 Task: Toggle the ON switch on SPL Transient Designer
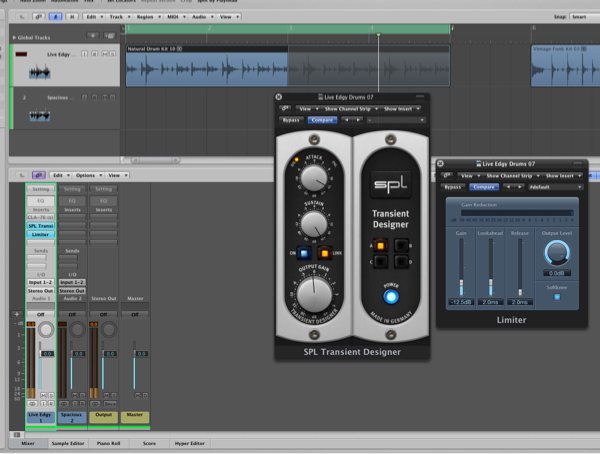click(x=304, y=253)
